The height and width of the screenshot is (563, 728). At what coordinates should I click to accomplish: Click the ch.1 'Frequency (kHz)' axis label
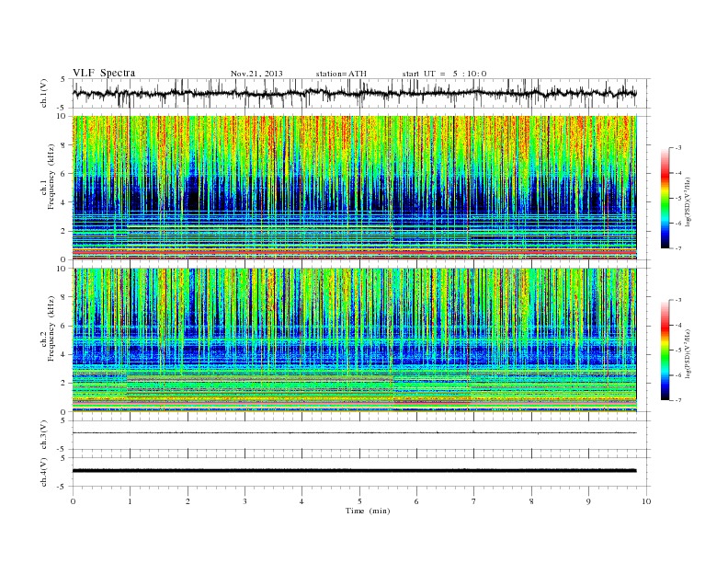(51, 177)
